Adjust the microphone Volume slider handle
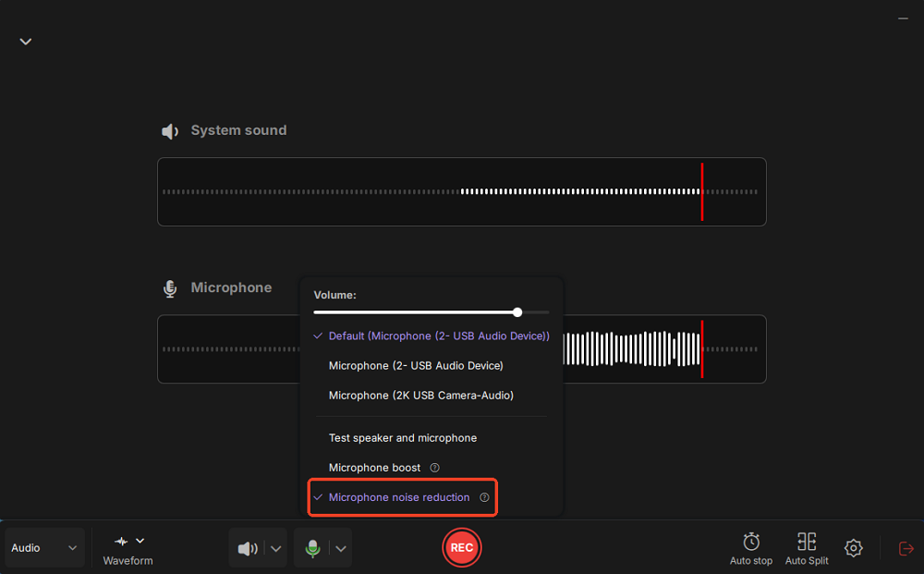 pos(517,312)
